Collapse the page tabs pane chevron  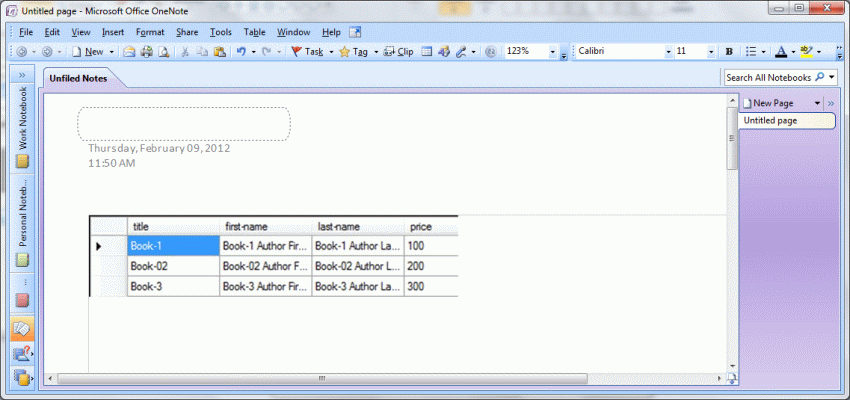[x=832, y=103]
